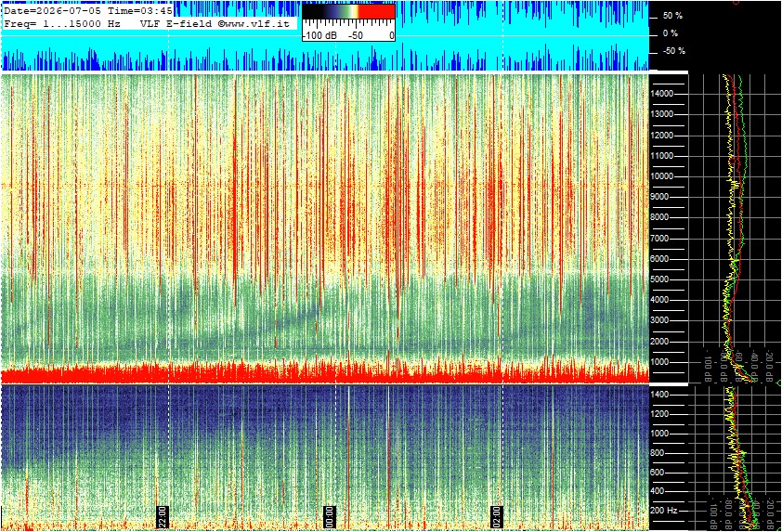Click the 50 % amplitude axis label
Viewport: 782px width, 532px height.
(x=672, y=16)
